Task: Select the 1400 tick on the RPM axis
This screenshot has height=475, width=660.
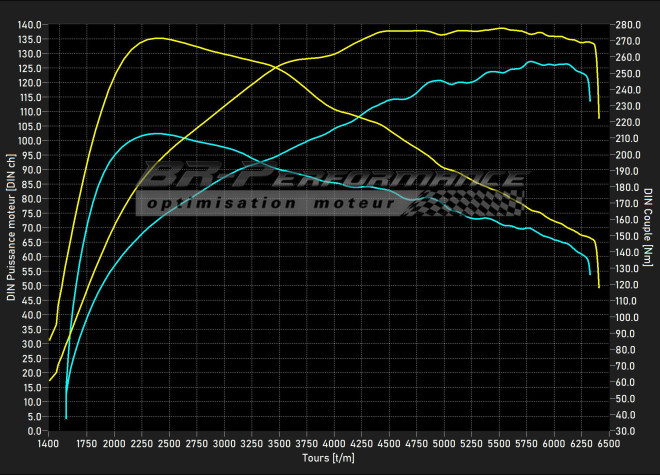Action: [47, 442]
